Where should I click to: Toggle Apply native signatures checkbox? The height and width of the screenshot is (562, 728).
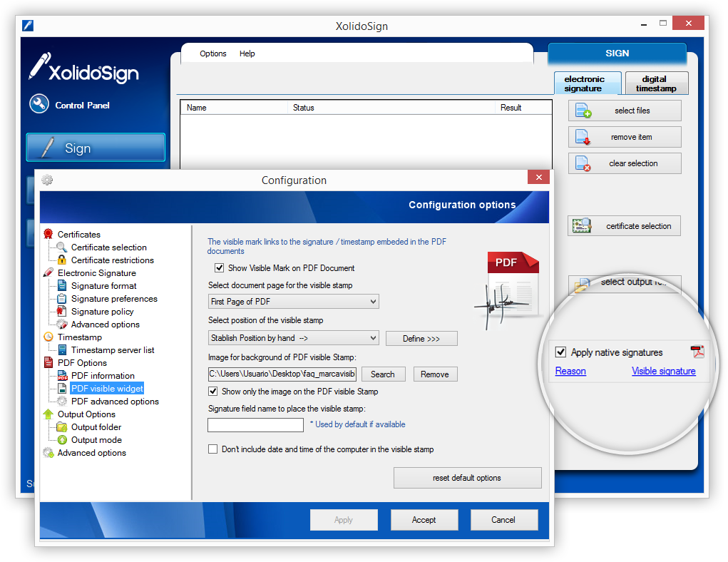pyautogui.click(x=560, y=352)
